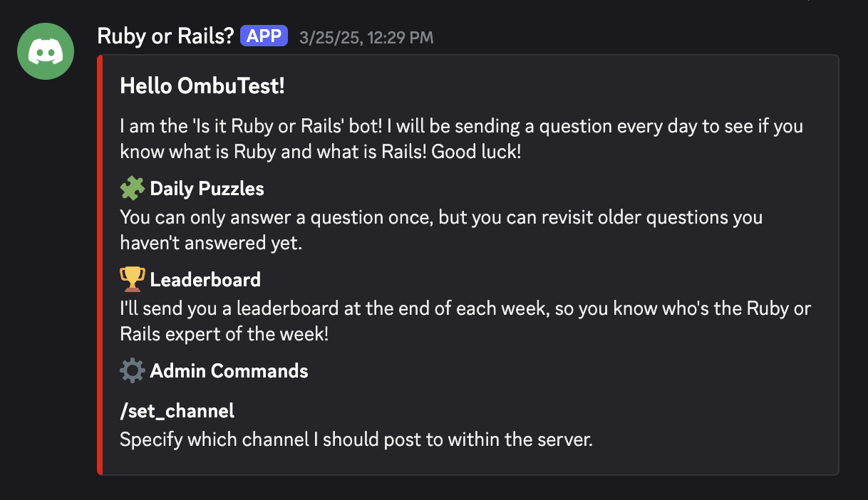The width and height of the screenshot is (868, 500).
Task: Click the channel specification description text
Action: point(355,439)
